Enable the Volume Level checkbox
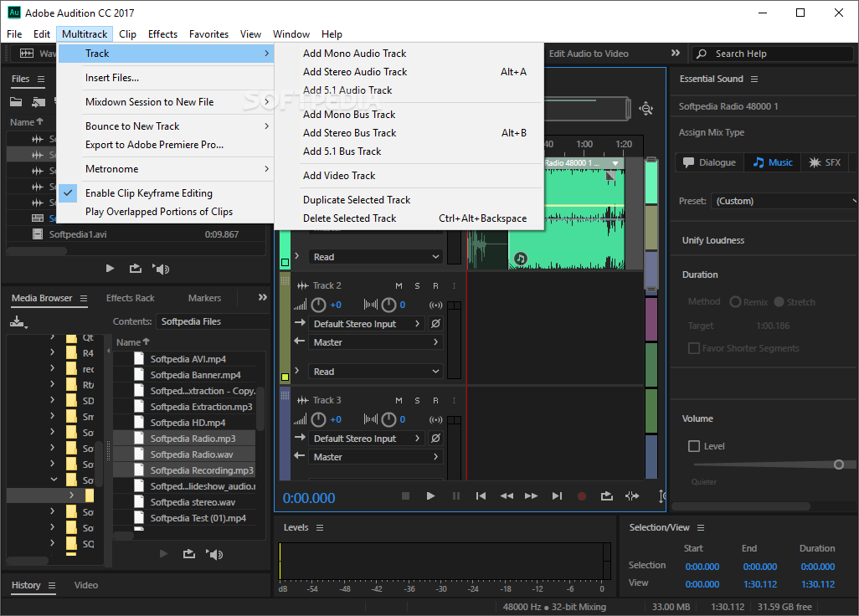Viewport: 859px width, 616px height. (694, 446)
